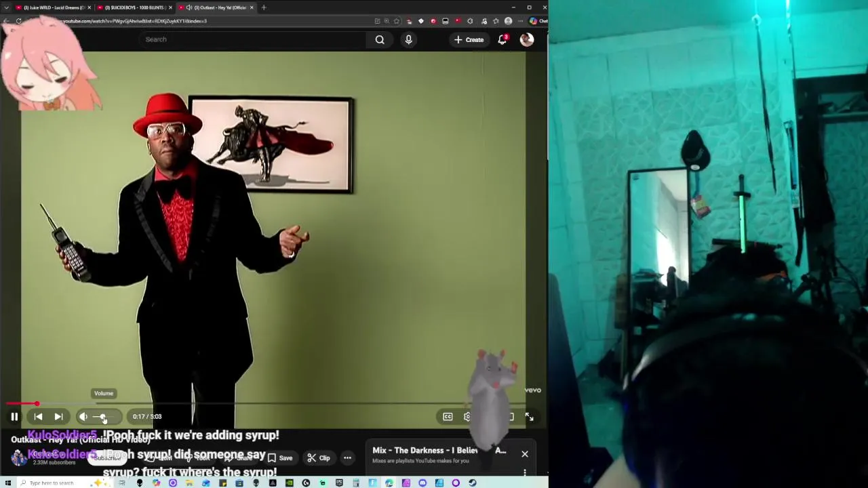Open the Mix - The Darkness playlist title
868x488 pixels.
coord(439,450)
